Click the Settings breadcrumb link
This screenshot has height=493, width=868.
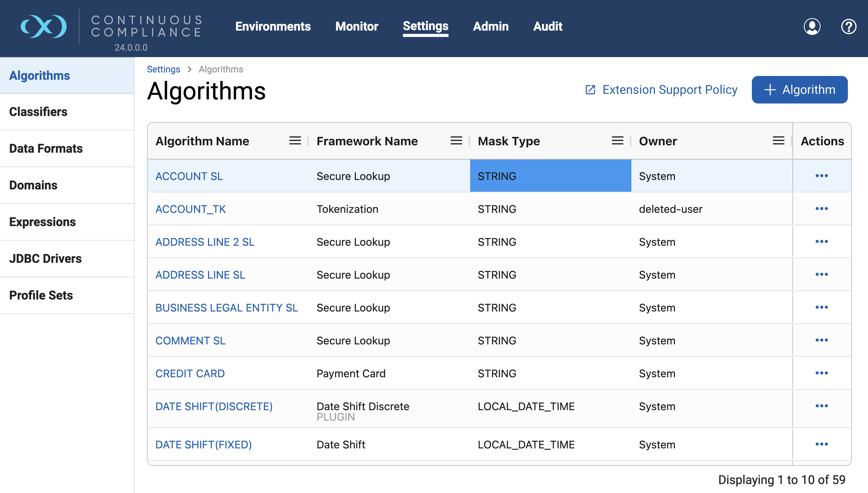(163, 69)
